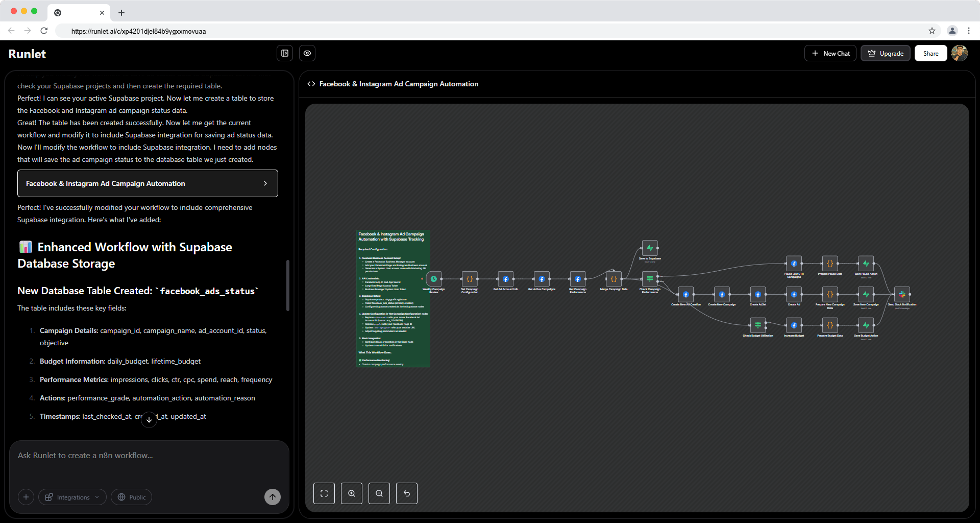This screenshot has height=523, width=980.
Task: Select the Create New Campaign node
Action: [722, 295]
